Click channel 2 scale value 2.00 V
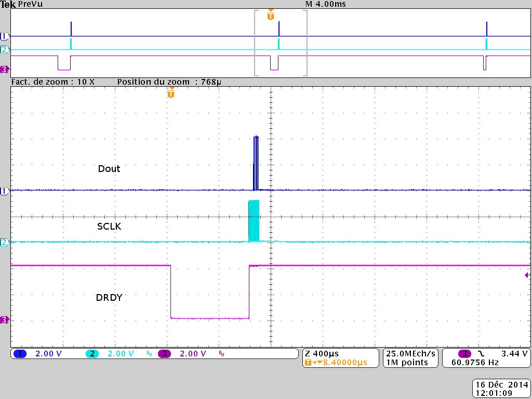This screenshot has width=532, height=399. pos(121,354)
